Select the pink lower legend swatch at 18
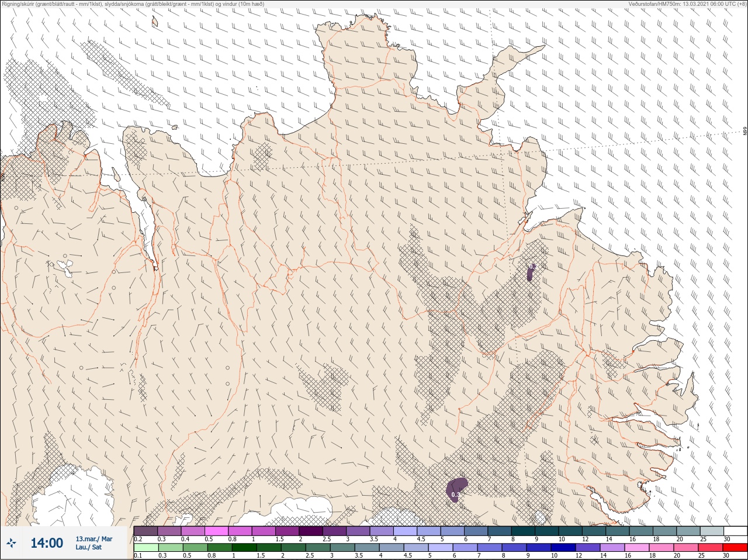Viewport: 748px width, 560px height. tap(662, 548)
